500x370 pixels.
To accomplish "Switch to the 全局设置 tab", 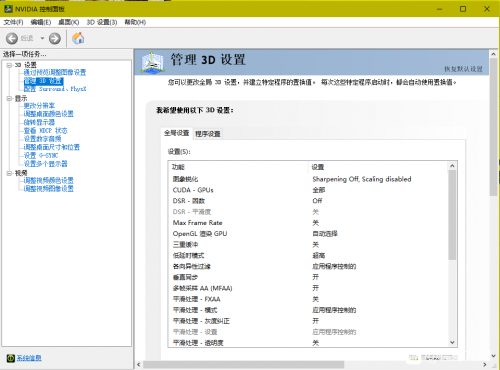I will pyautogui.click(x=176, y=133).
